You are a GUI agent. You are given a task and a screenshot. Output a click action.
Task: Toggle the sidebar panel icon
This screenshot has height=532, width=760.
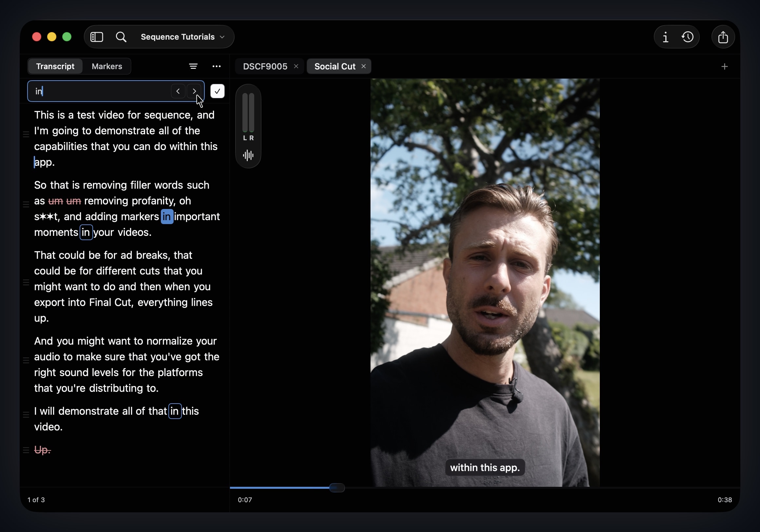point(97,37)
